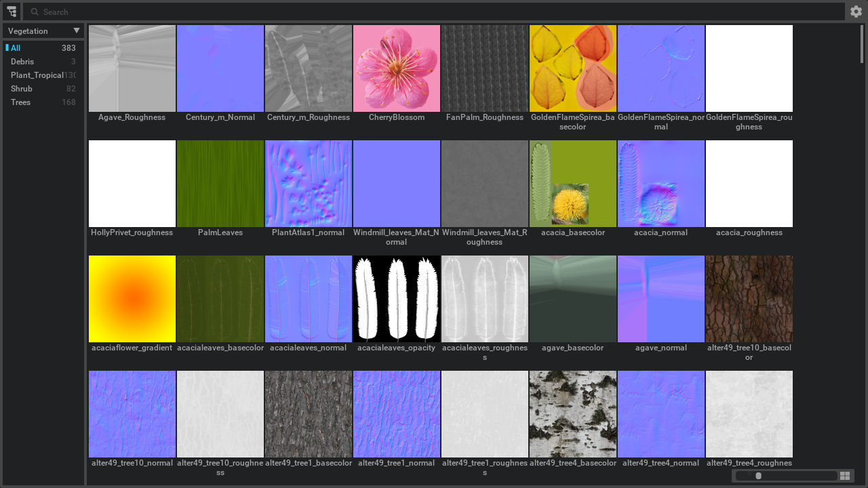This screenshot has height=488, width=868.
Task: Select the PalmLeaves texture thumbnail
Action: click(x=220, y=184)
